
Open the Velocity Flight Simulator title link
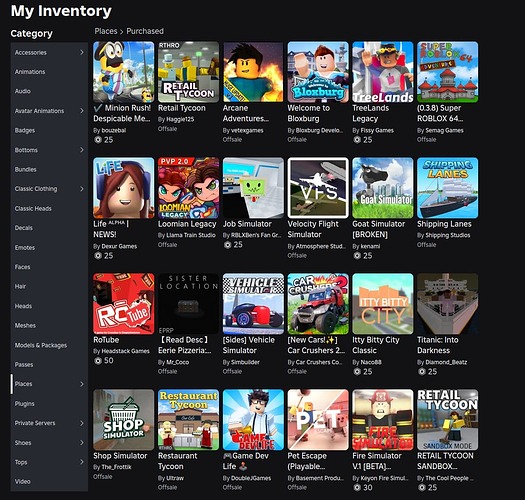click(313, 229)
